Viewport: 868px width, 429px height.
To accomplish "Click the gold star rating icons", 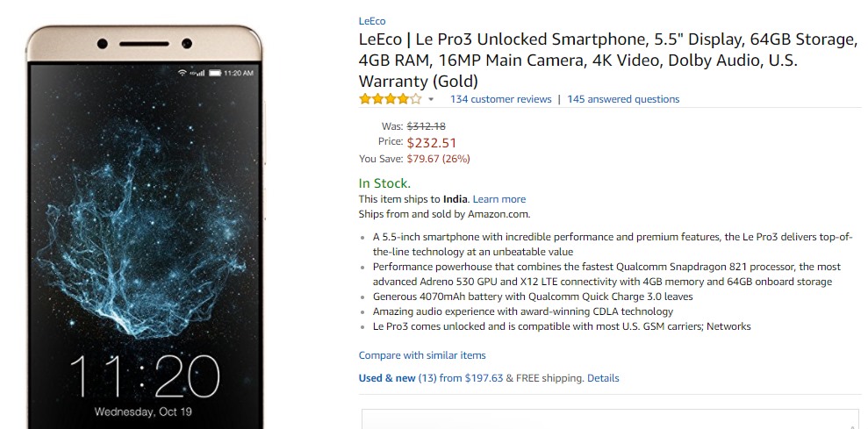I will click(391, 99).
